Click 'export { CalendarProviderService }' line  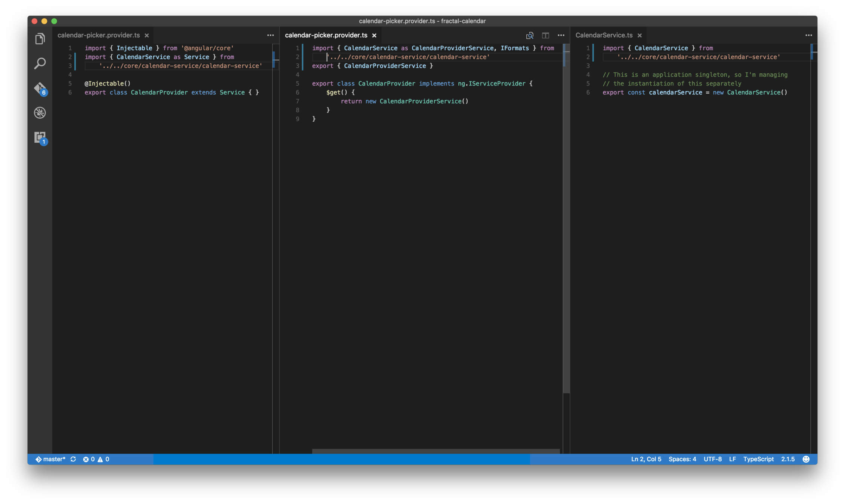coord(373,66)
